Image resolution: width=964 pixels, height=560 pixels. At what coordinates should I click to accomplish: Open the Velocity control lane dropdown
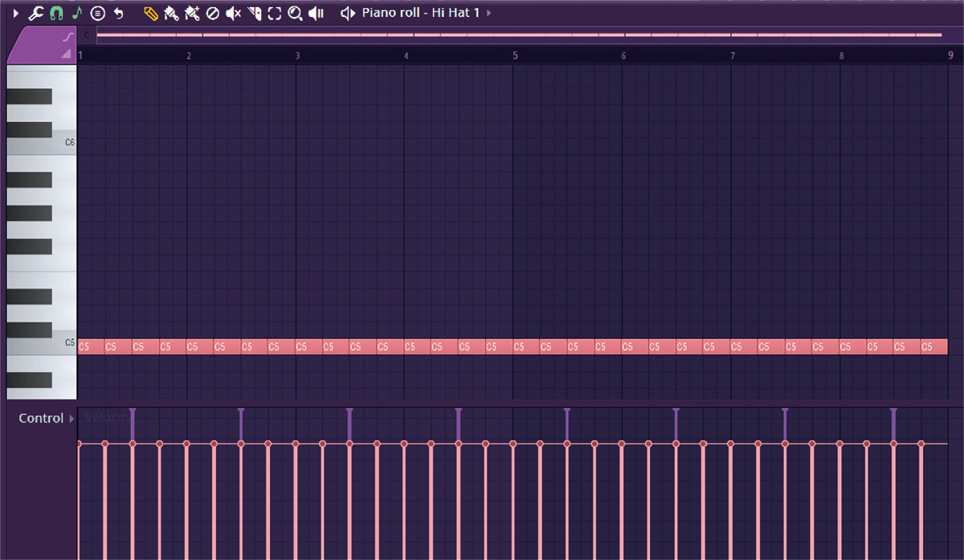(x=108, y=418)
